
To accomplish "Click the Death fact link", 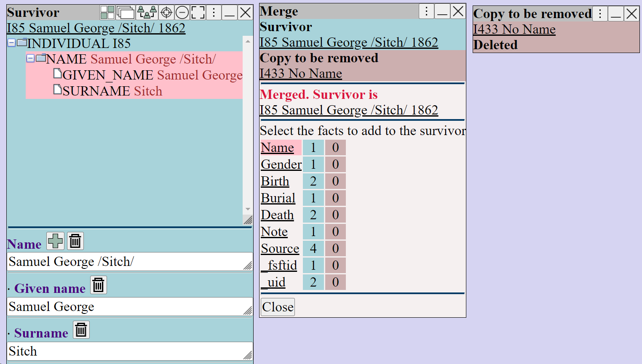I will (277, 215).
